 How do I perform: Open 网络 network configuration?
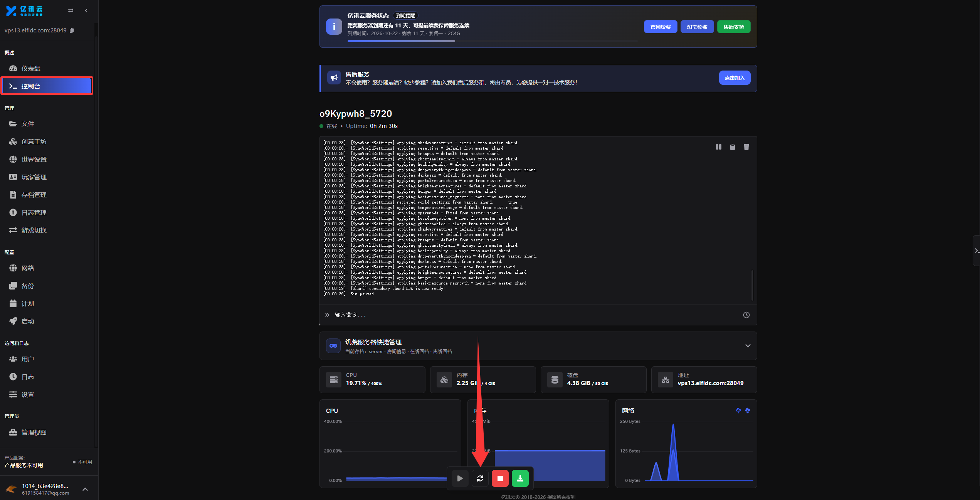coord(47,268)
